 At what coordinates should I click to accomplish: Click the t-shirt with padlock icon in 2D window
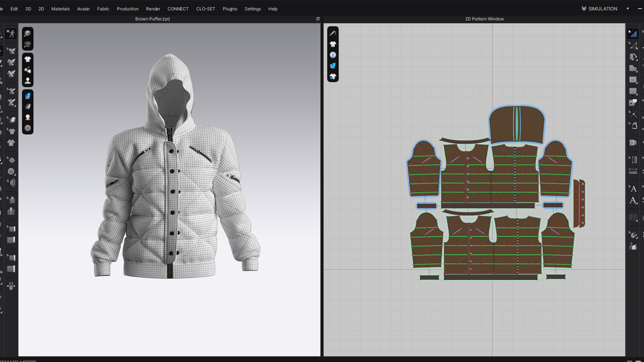pyautogui.click(x=333, y=76)
